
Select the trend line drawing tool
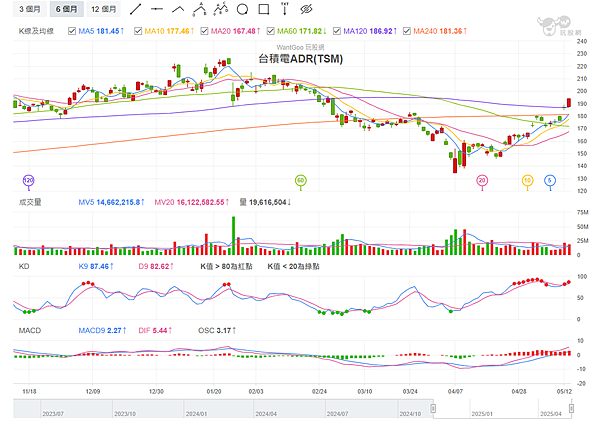[x=135, y=9]
